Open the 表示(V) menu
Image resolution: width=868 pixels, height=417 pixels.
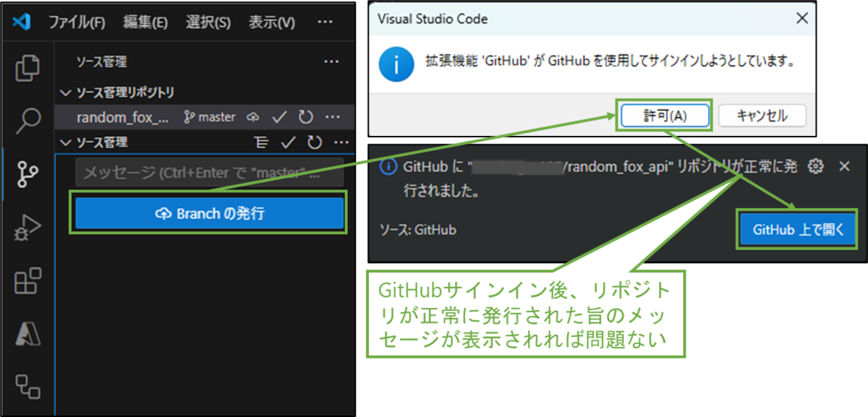272,22
